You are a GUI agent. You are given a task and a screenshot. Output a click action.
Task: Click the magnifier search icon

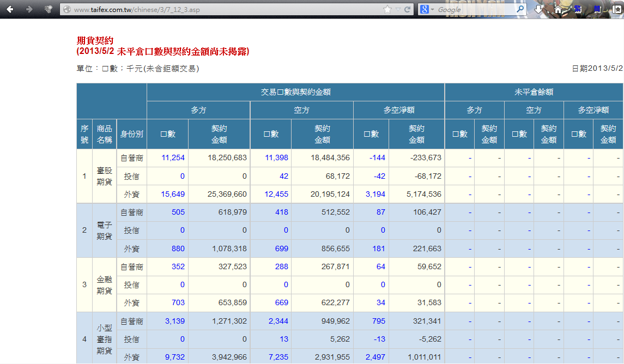(x=520, y=9)
